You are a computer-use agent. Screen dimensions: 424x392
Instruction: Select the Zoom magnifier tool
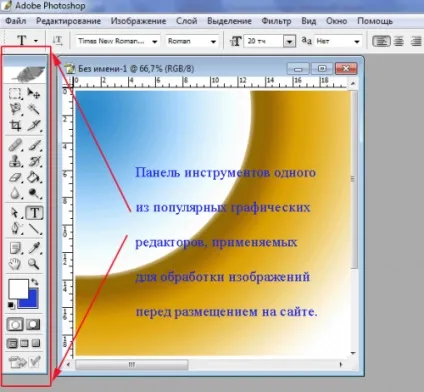point(34,264)
